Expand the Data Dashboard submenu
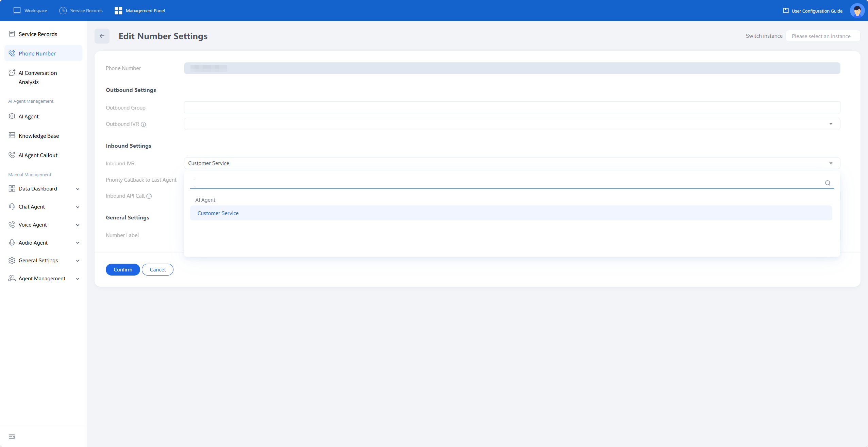This screenshot has height=447, width=868. [x=78, y=189]
